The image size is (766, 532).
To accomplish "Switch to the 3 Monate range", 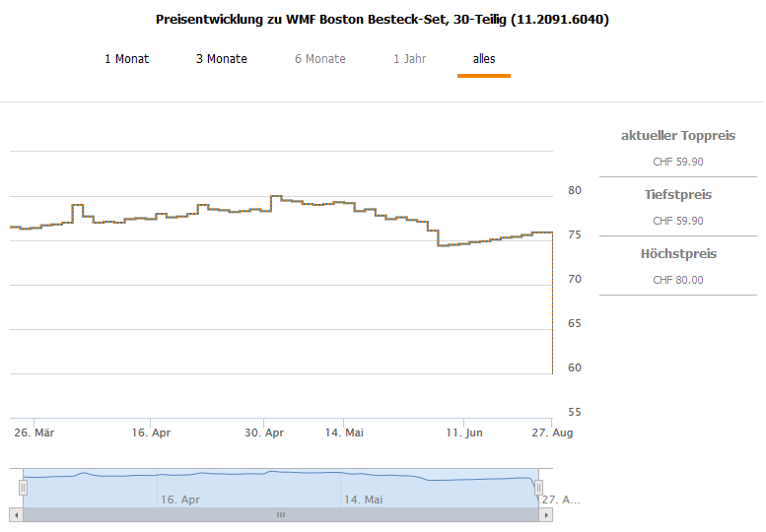I will pyautogui.click(x=221, y=59).
